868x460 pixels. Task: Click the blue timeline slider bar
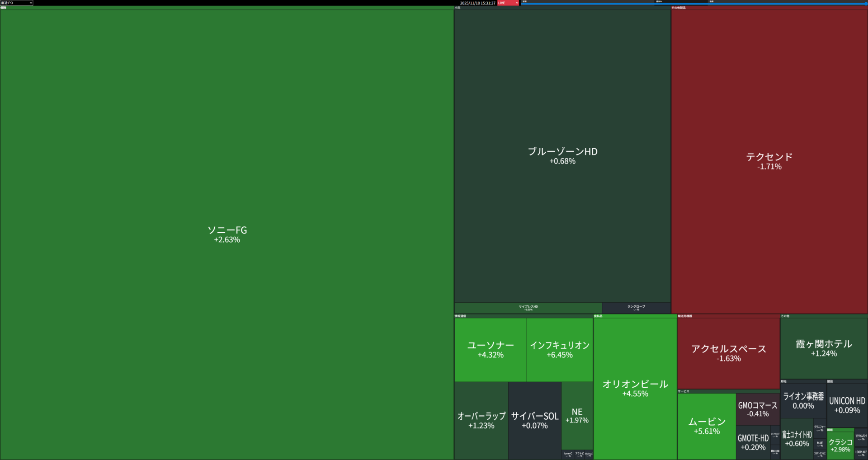[693, 4]
